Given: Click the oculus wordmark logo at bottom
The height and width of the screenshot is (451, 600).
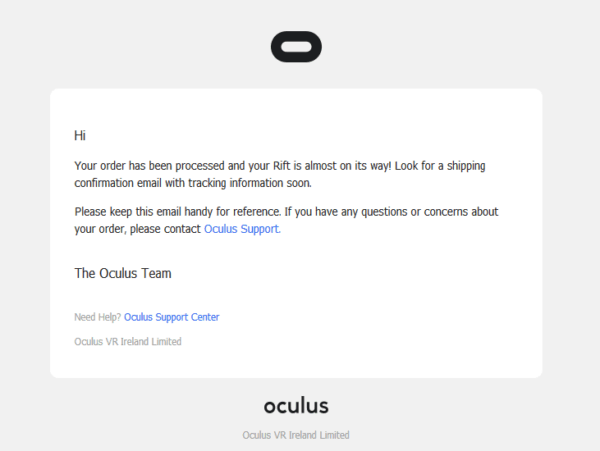Looking at the screenshot, I should pyautogui.click(x=296, y=405).
